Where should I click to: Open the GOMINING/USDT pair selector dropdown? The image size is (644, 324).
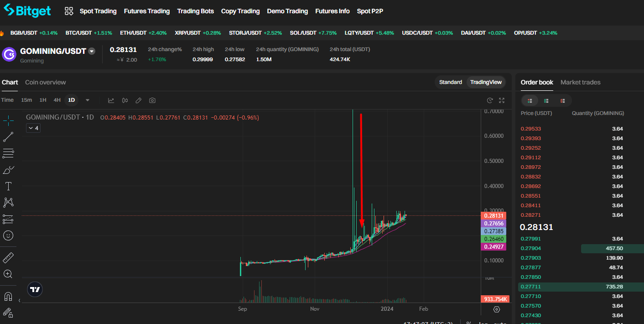[x=92, y=52]
